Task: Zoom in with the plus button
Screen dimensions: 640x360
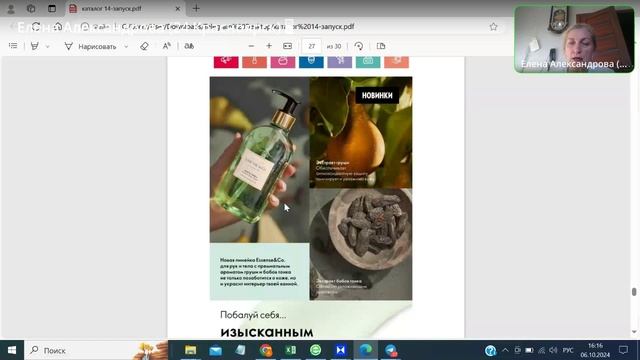Action: tap(269, 46)
